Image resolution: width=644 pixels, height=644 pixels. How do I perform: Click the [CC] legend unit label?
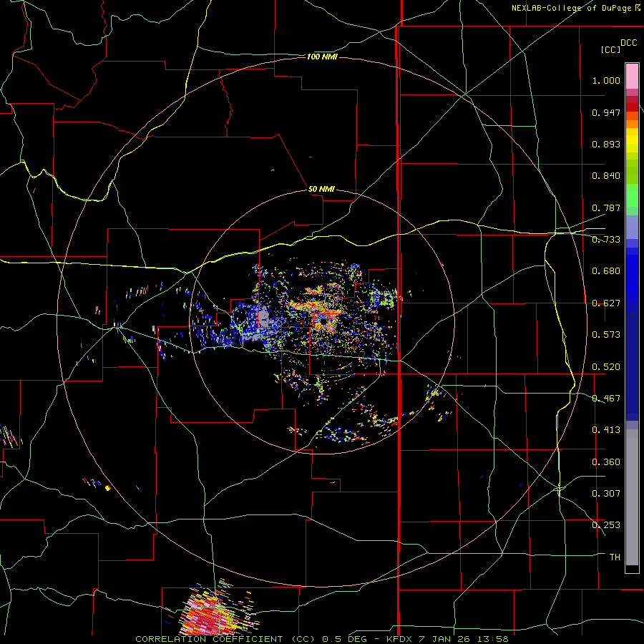click(610, 49)
